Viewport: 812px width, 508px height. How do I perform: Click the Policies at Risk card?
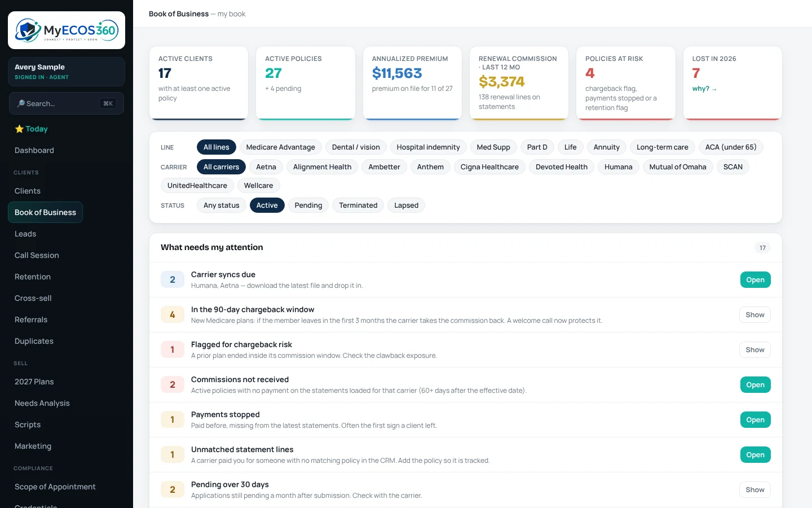[x=626, y=83]
